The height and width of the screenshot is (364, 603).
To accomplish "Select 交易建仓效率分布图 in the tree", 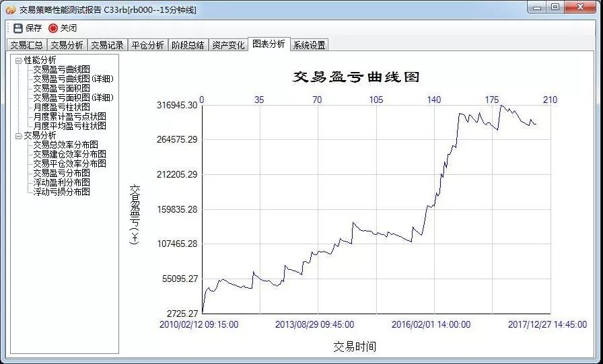I will coord(69,154).
